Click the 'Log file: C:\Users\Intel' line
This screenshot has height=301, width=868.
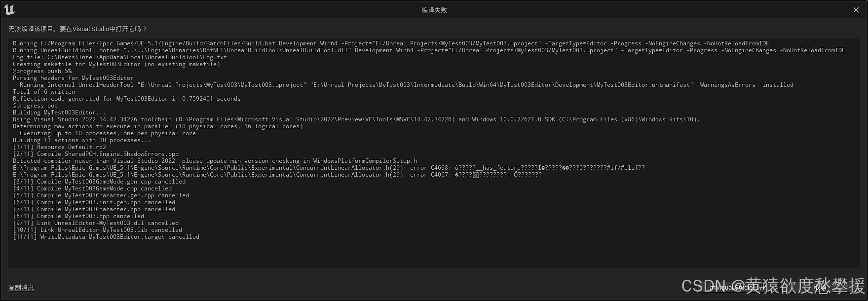120,57
